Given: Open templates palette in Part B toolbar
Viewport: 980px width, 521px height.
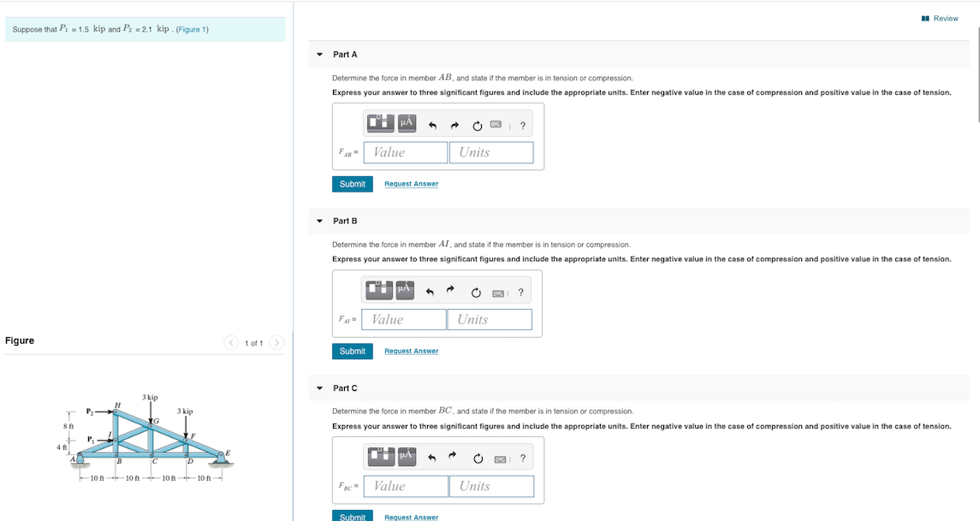Looking at the screenshot, I should (379, 290).
